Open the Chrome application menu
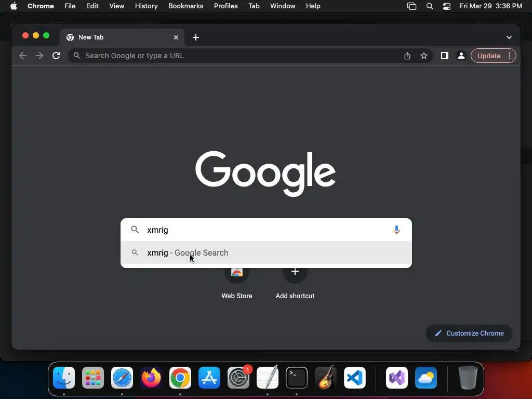Screen dimensions: 532x399 [x=41, y=6]
